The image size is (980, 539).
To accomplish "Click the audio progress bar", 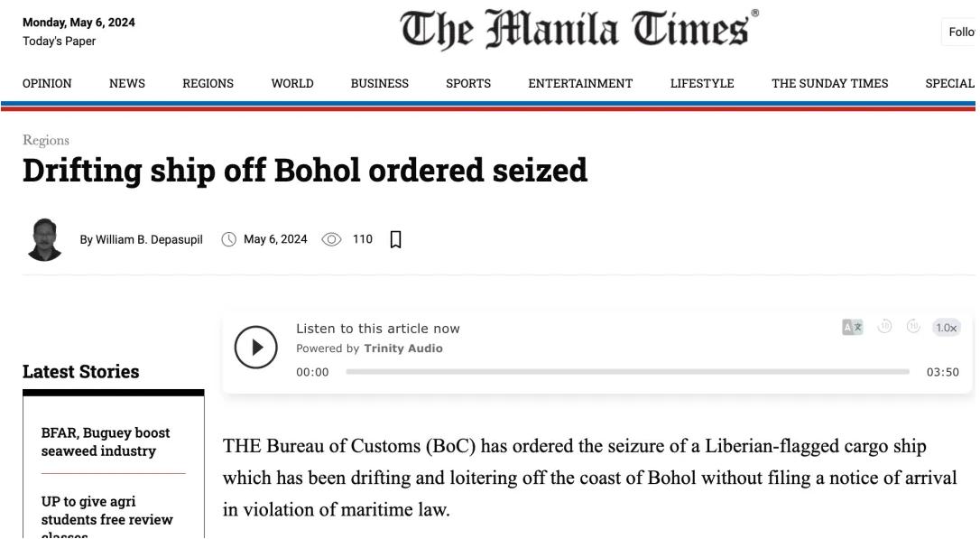I will pos(627,372).
